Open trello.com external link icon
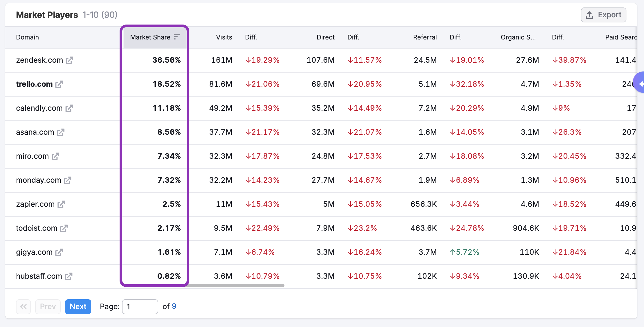 point(59,84)
